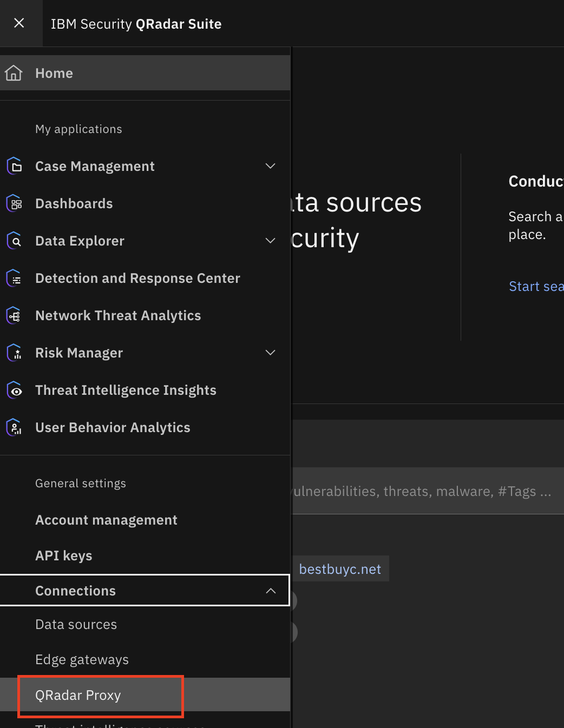564x728 pixels.
Task: Expand the Data Explorer submenu
Action: pos(270,241)
